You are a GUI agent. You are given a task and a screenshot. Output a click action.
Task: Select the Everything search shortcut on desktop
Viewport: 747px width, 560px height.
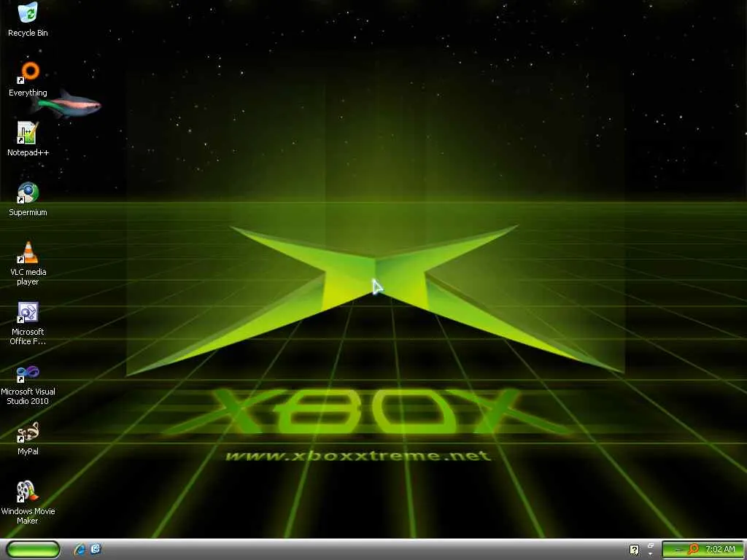pyautogui.click(x=28, y=79)
